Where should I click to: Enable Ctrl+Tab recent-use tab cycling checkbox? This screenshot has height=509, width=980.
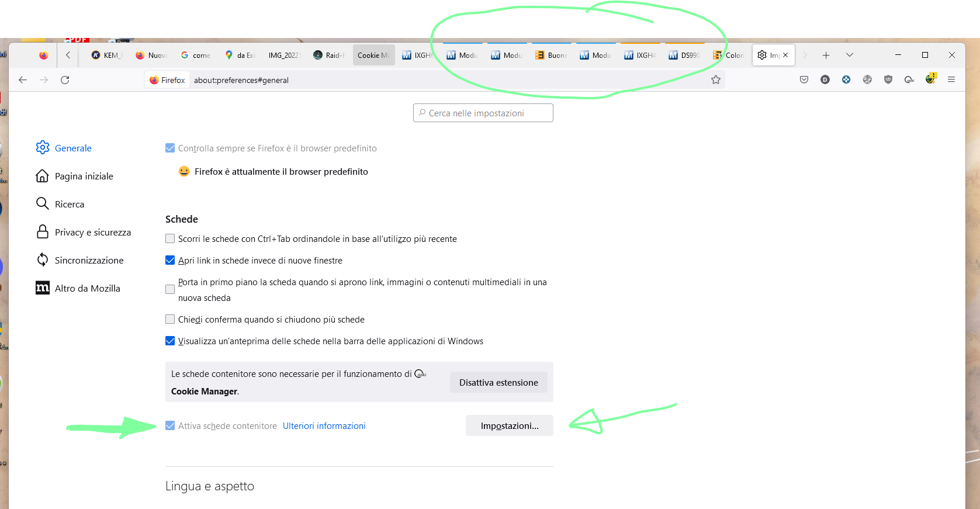(170, 239)
